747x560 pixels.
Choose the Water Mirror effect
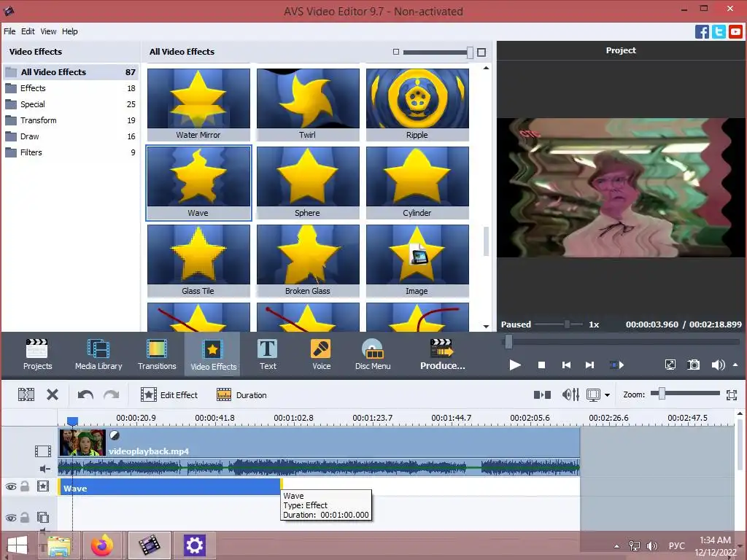(x=198, y=104)
